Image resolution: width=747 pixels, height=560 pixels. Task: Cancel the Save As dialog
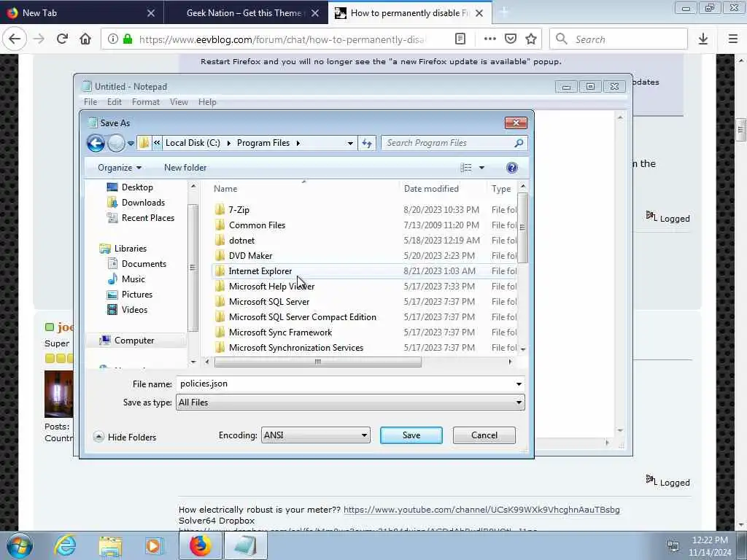(484, 435)
